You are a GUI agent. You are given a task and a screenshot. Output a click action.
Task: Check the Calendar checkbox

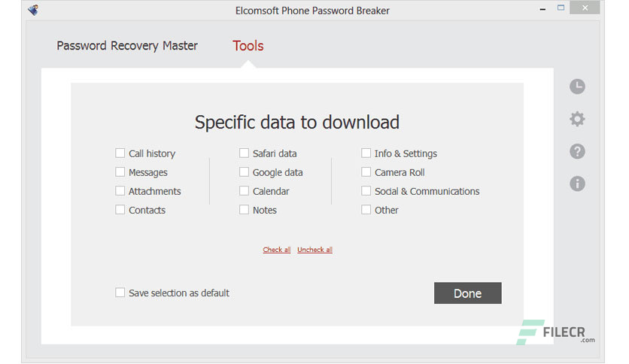pos(244,191)
